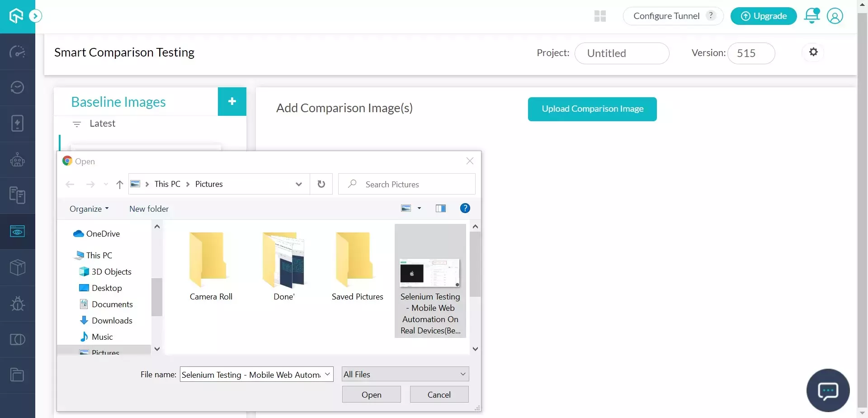This screenshot has height=418, width=868.
Task: Expand the sidebar with the arrow icon
Action: [x=35, y=16]
